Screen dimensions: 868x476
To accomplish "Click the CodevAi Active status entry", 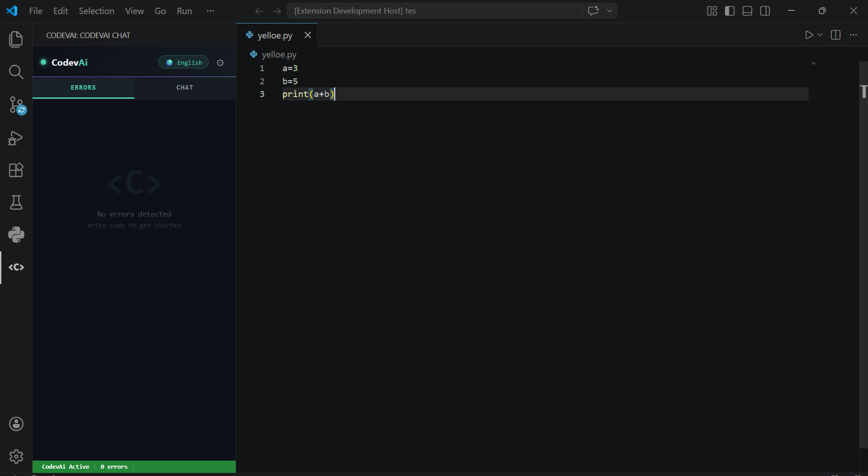I will pos(65,466).
